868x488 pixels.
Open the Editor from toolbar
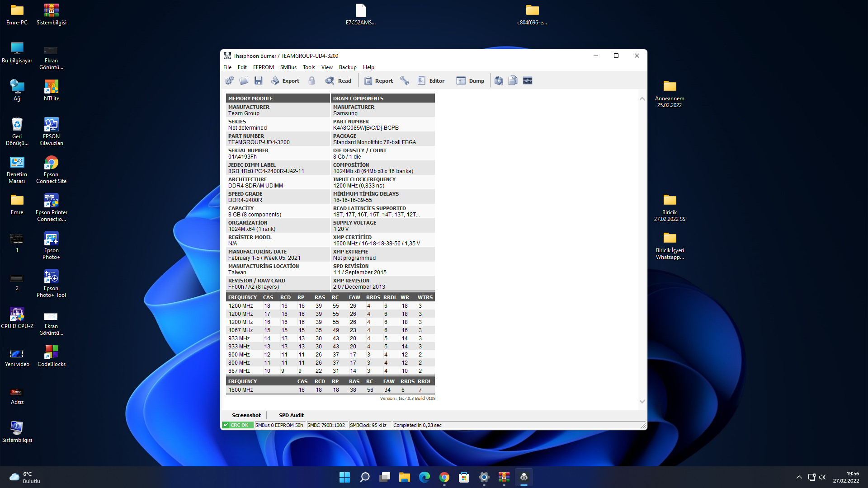click(431, 81)
